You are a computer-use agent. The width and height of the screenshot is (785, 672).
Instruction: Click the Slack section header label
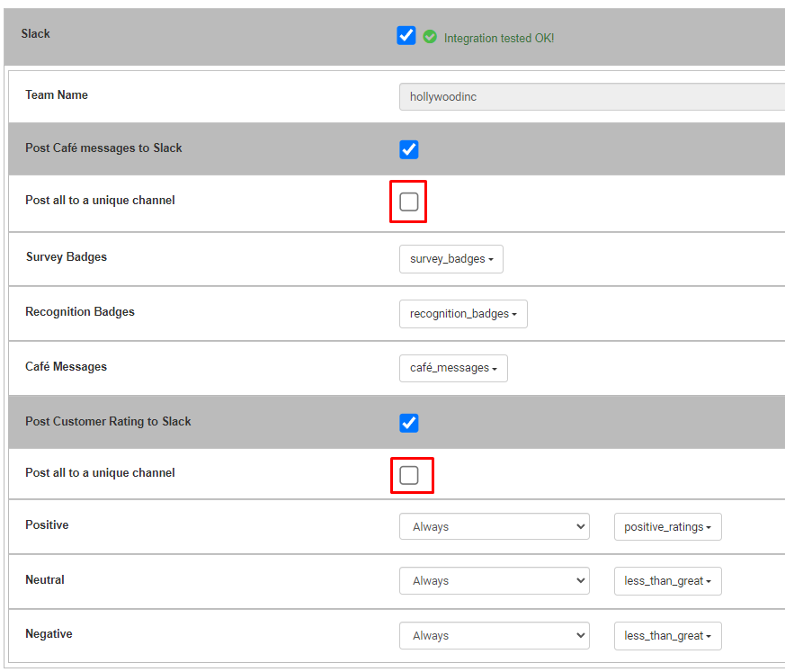[36, 33]
